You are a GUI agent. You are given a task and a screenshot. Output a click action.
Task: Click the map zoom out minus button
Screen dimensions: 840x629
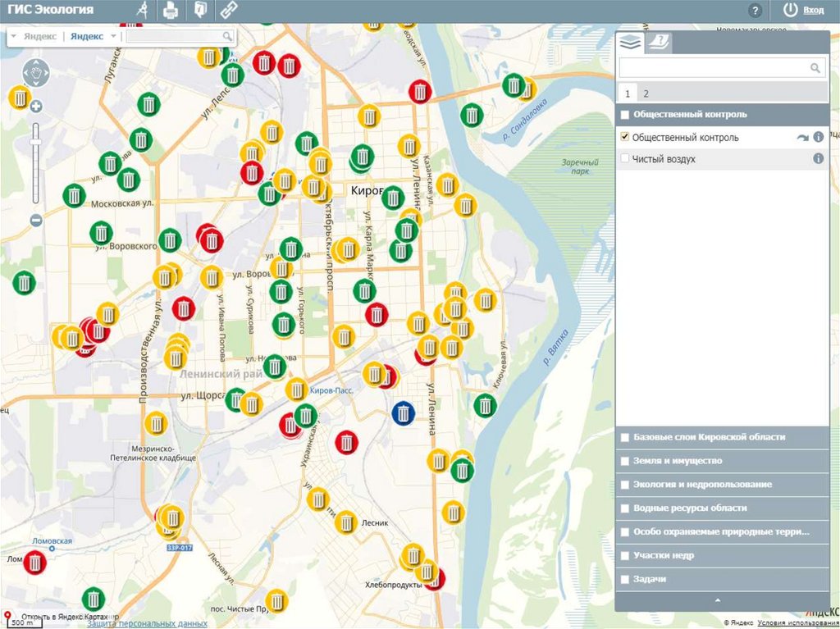[x=36, y=220]
